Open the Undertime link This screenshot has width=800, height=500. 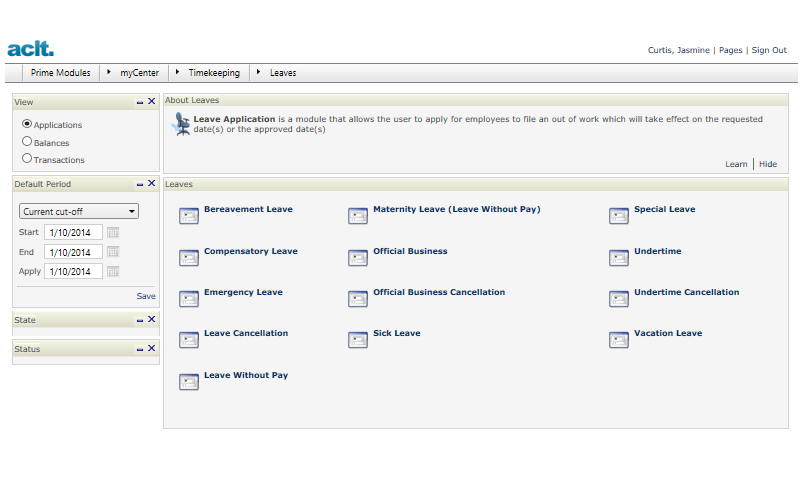(658, 251)
